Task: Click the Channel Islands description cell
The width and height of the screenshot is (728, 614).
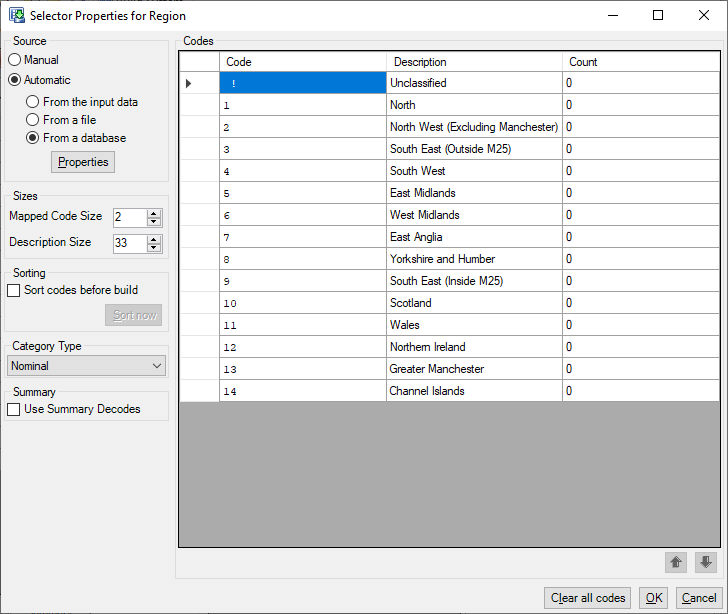Action: coord(474,391)
